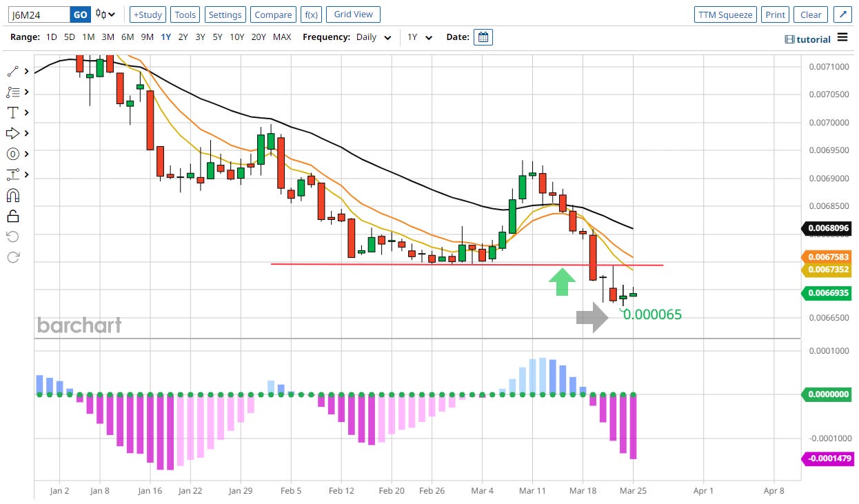Expand circle marker tool options chevron
This screenshot has height=504, width=859.
pos(26,154)
